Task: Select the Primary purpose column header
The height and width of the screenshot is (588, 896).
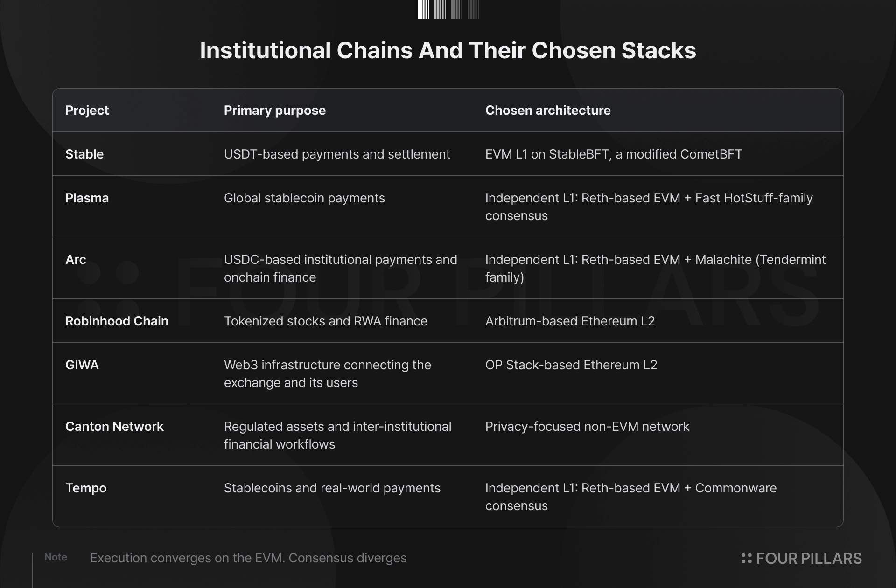Action: [x=275, y=110]
